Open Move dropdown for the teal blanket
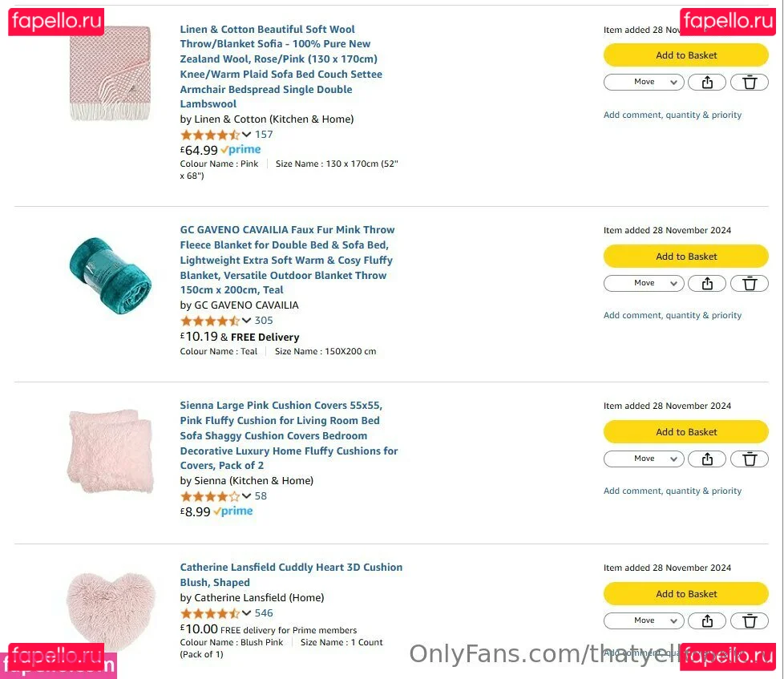Screen dimensions: 784x679 644,283
